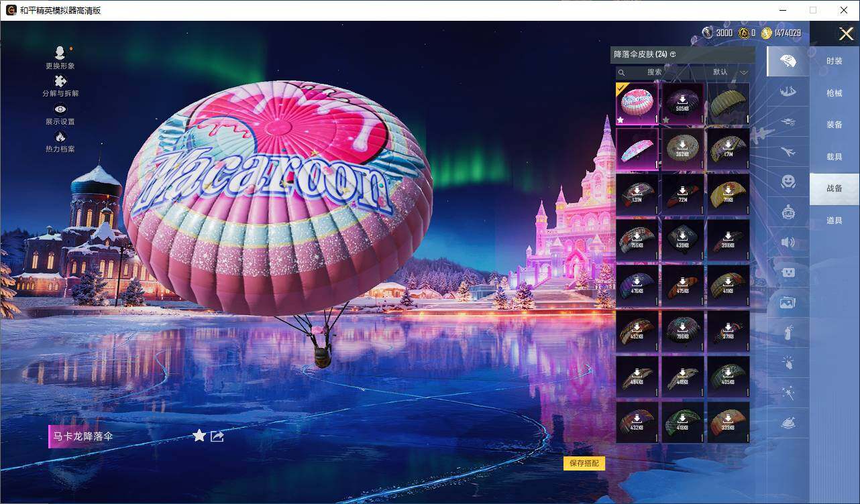Switch to the 载具 tab

pyautogui.click(x=834, y=157)
